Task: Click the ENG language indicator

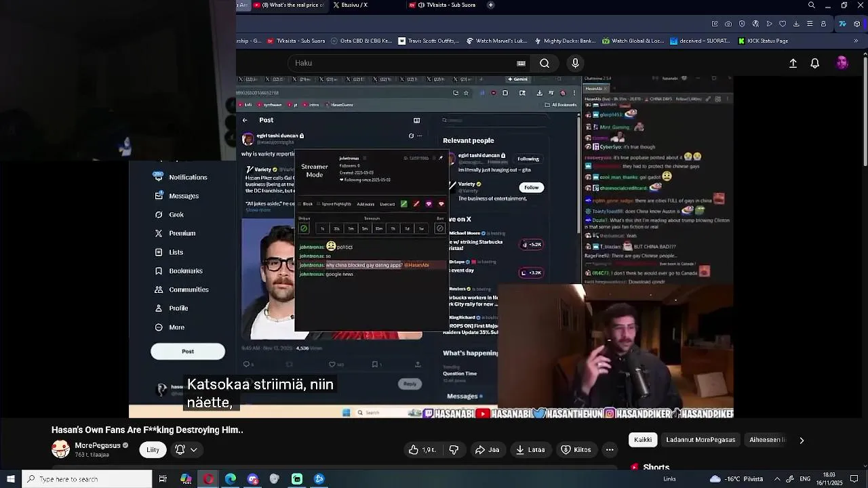Action: click(806, 479)
